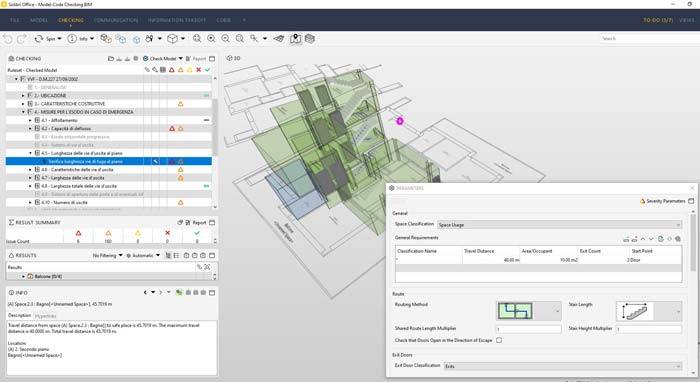Click the stacked layers icon in toolbar

click(x=309, y=39)
